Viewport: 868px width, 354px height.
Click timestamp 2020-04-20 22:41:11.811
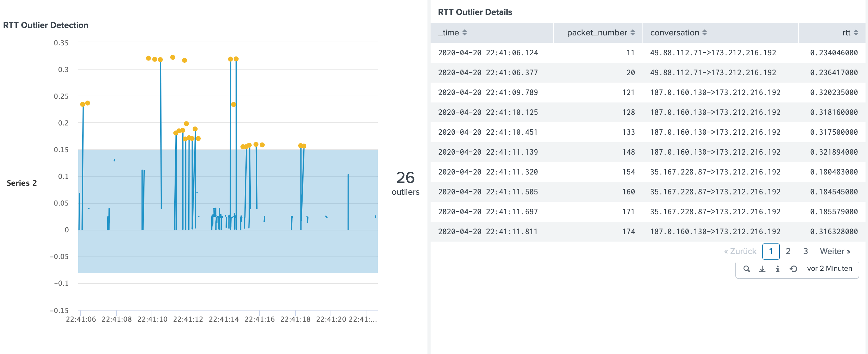tap(487, 231)
